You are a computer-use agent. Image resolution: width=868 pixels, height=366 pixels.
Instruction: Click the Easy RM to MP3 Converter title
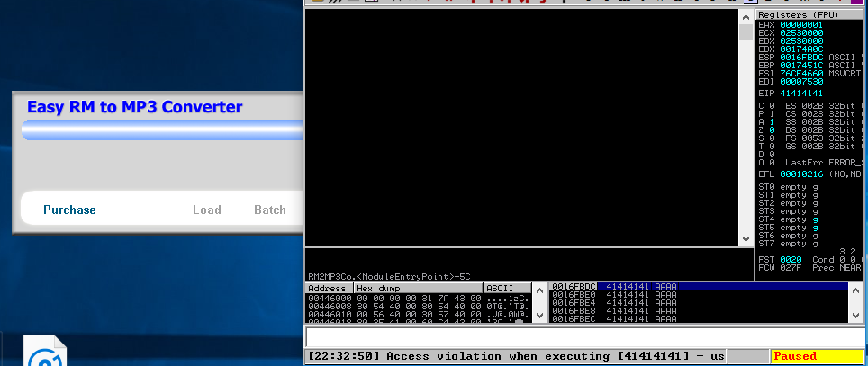(x=134, y=107)
